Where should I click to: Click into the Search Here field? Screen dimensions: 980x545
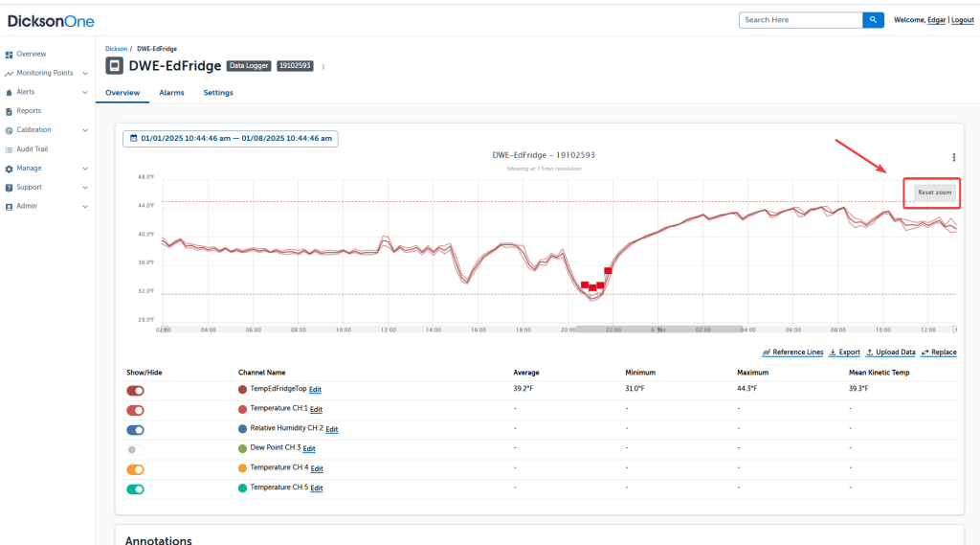[x=800, y=20]
